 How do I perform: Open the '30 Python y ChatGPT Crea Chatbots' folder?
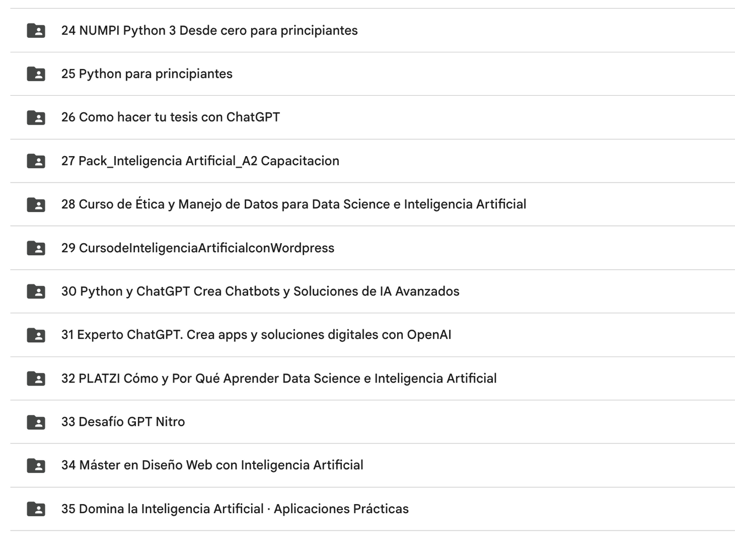pyautogui.click(x=260, y=291)
